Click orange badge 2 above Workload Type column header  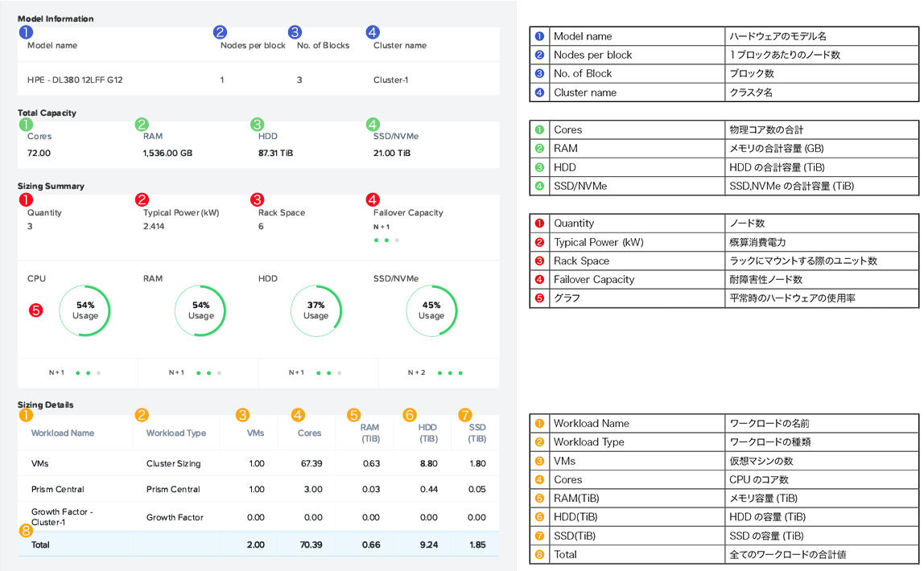tap(142, 415)
